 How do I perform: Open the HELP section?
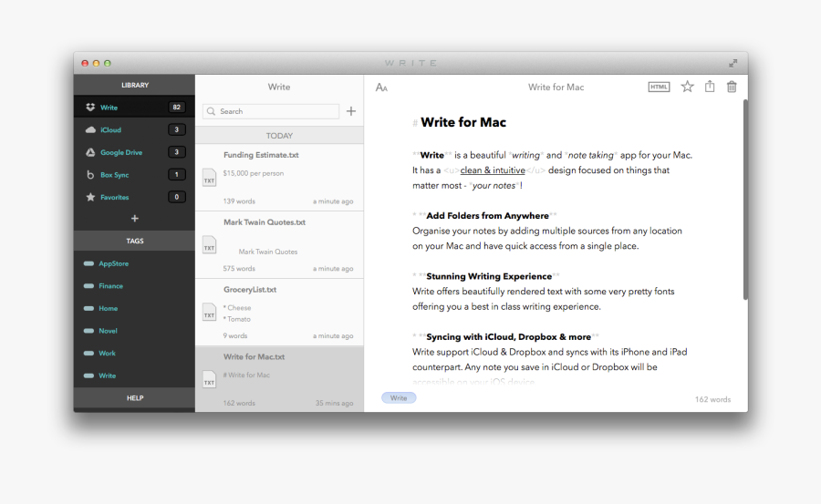(x=135, y=397)
